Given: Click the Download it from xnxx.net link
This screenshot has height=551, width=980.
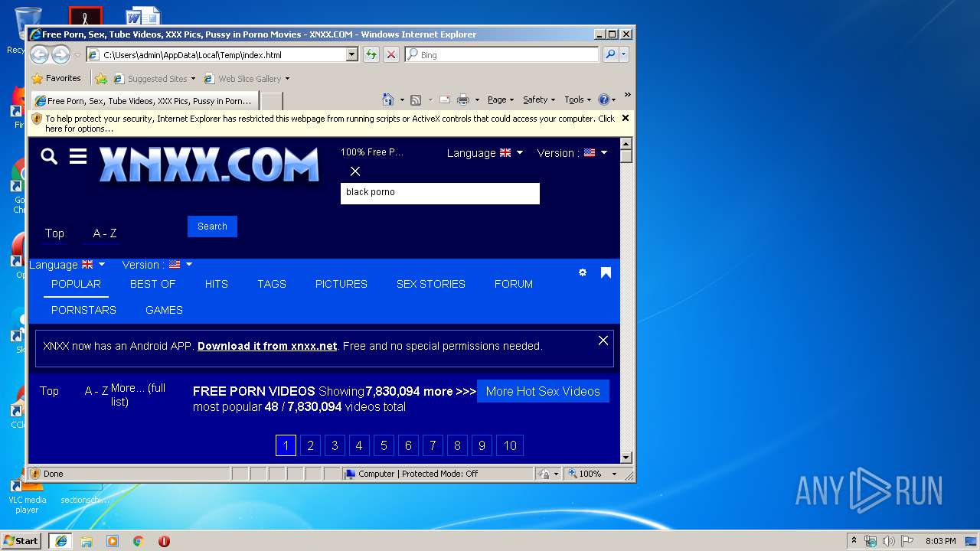Looking at the screenshot, I should (x=267, y=346).
